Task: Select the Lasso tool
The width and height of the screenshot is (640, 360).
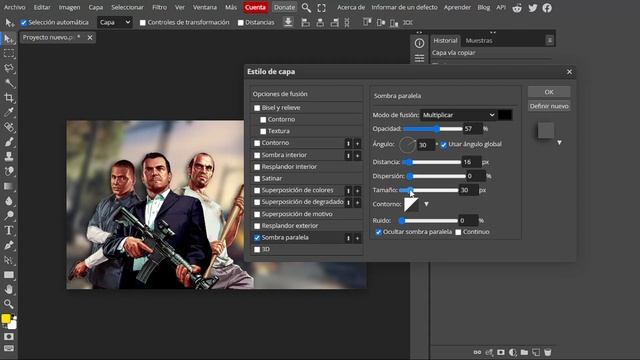Action: click(x=9, y=68)
